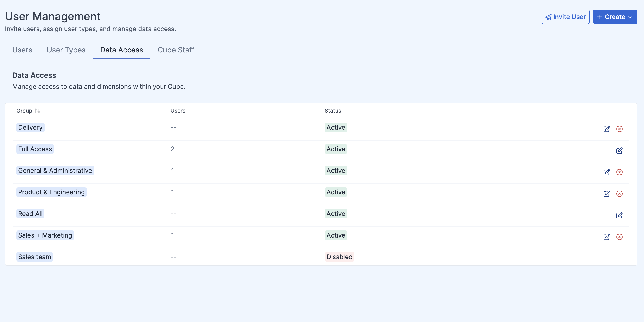This screenshot has height=322, width=644.
Task: Click the Sales team group tag
Action: [x=35, y=257]
